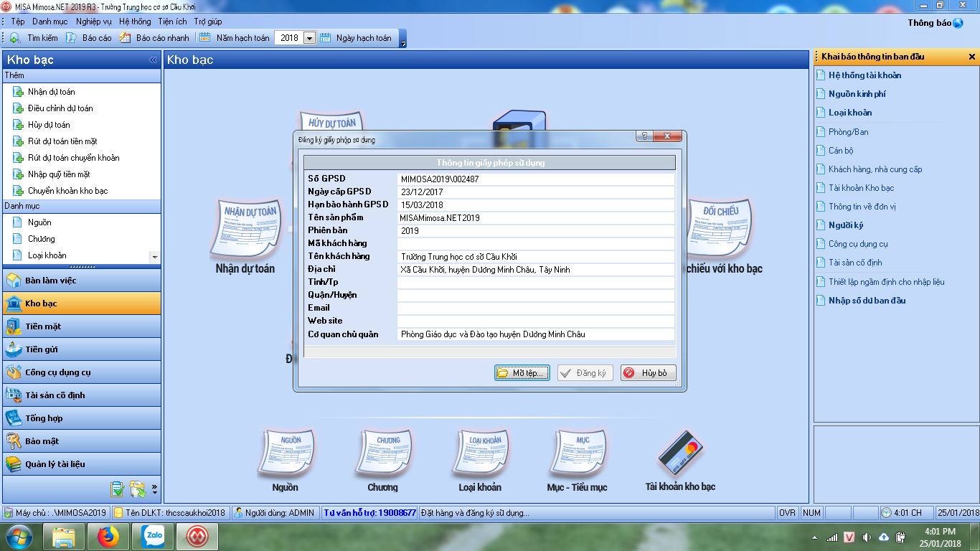The height and width of the screenshot is (551, 980).
Task: Open the Hệ thống menu
Action: (x=136, y=22)
